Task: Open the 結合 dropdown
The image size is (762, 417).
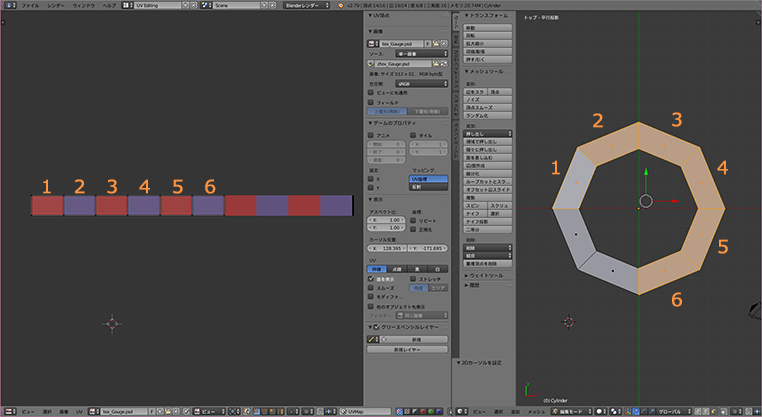Action: click(488, 255)
